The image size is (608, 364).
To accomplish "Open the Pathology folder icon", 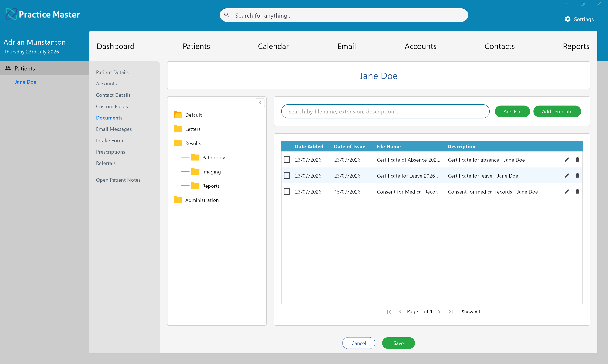I will [195, 157].
